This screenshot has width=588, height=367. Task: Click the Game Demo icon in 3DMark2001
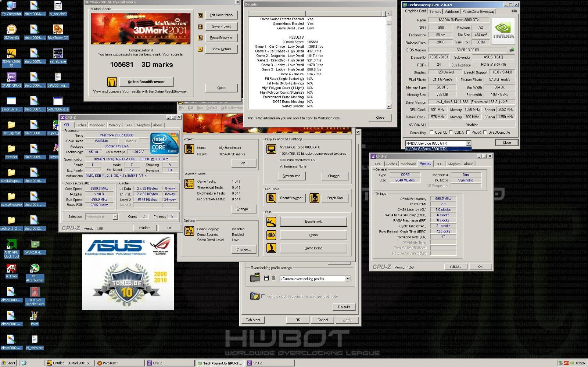point(271,248)
